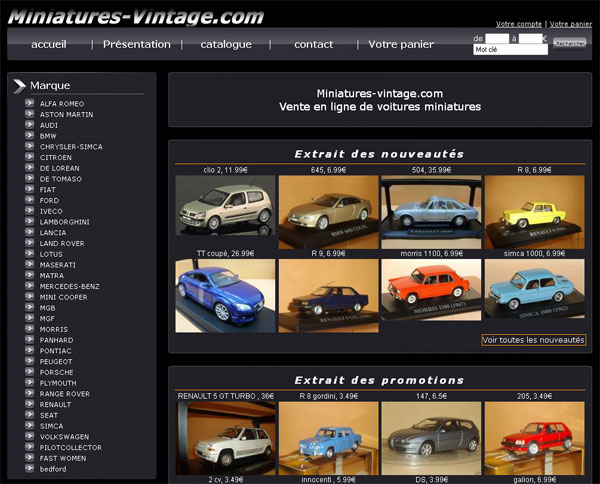Viewport: 600px width, 484px height.
Task: Open the contact page
Action: (314, 44)
